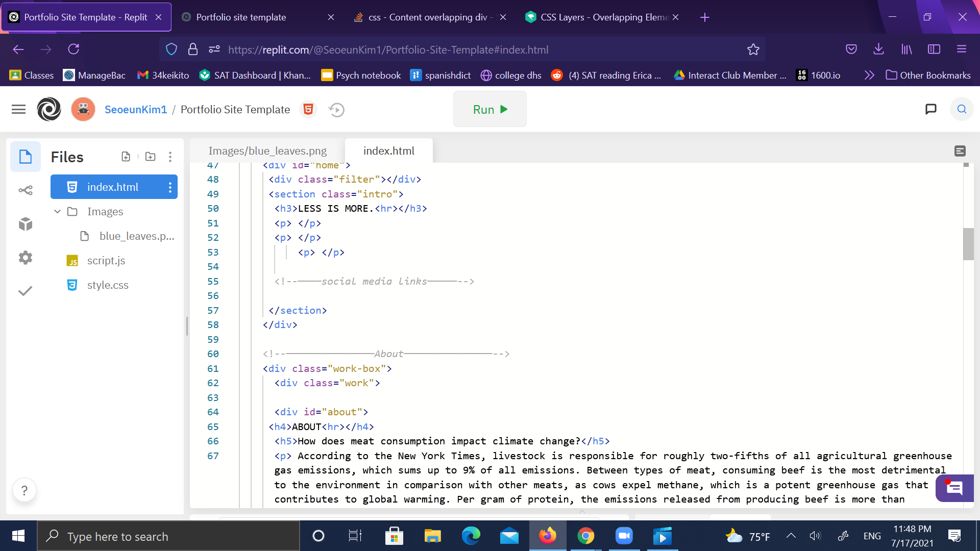Open the version control sidebar icon
980x551 pixels.
click(26, 190)
